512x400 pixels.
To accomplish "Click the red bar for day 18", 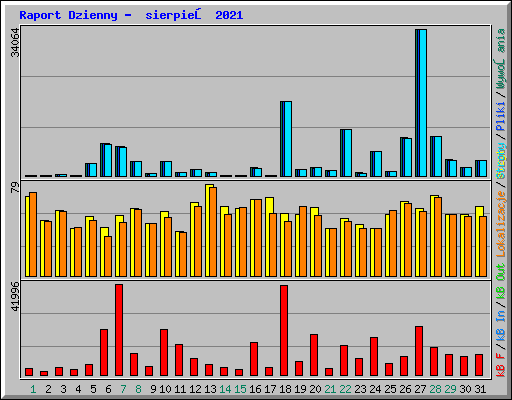I will (x=284, y=331).
